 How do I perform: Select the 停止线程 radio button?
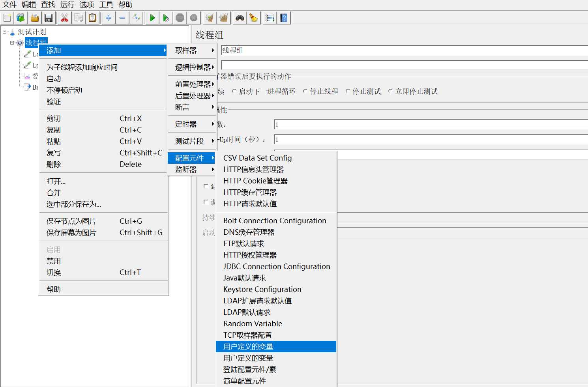pos(305,91)
